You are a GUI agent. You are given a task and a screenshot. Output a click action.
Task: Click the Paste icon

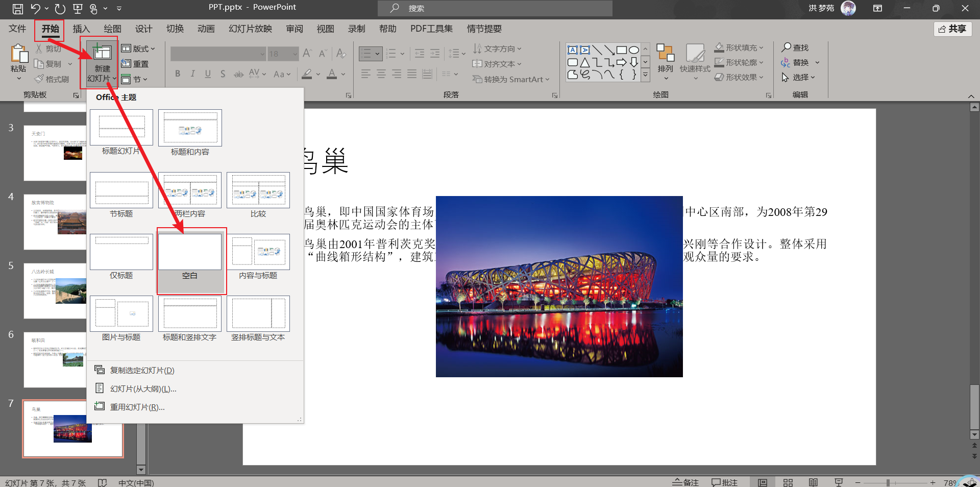coord(18,54)
